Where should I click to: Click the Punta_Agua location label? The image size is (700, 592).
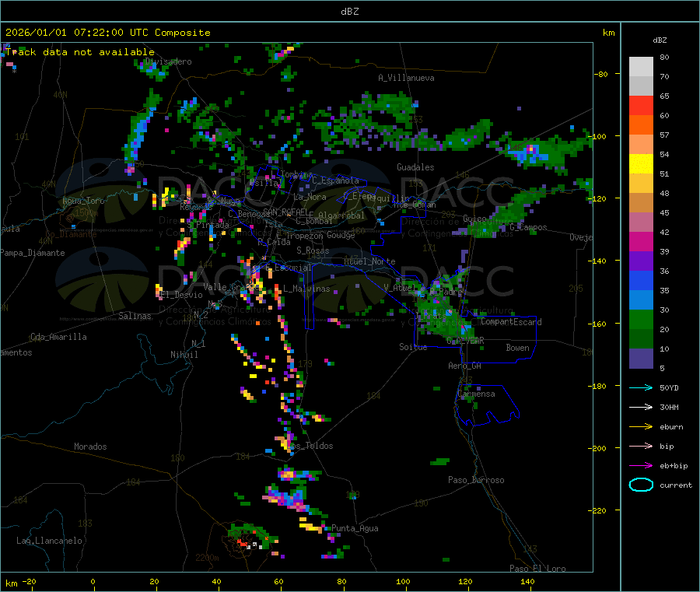355,528
